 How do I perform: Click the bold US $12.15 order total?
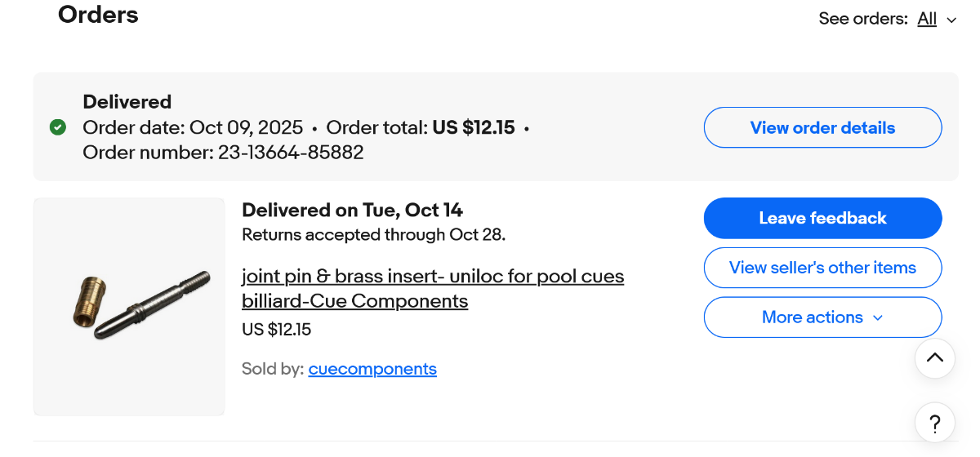tap(474, 128)
